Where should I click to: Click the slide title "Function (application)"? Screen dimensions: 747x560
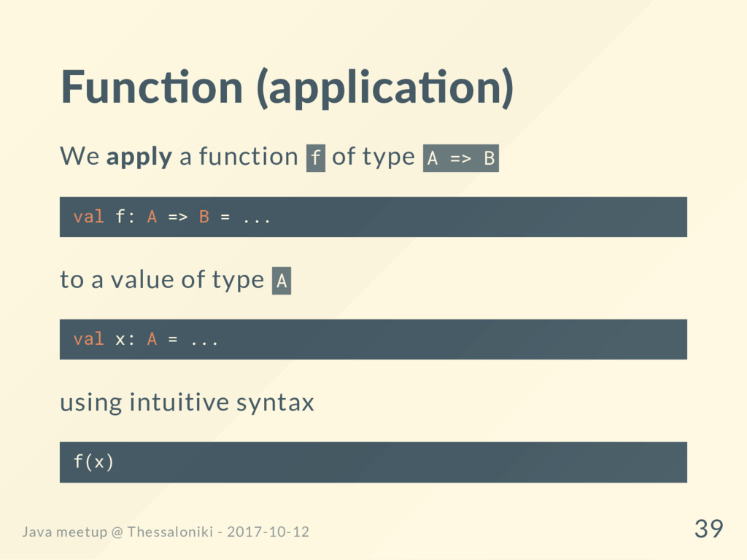(x=287, y=87)
